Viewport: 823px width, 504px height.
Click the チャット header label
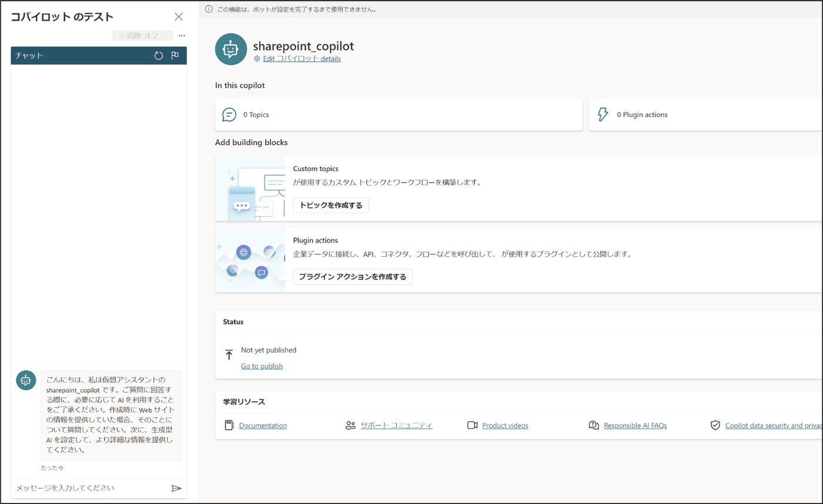tap(29, 56)
